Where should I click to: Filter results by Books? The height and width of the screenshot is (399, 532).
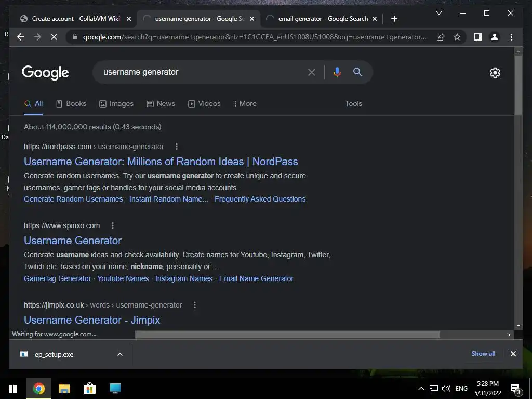tap(71, 104)
